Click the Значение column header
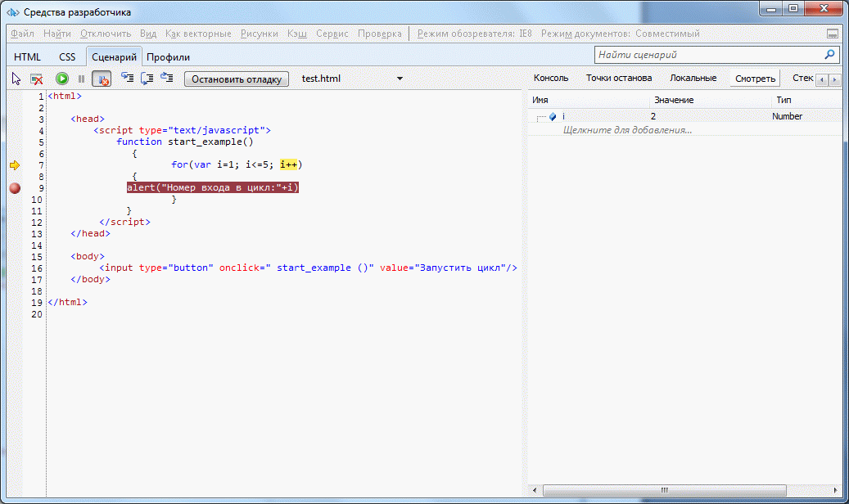Viewport: 849px width, 504px height. pyautogui.click(x=711, y=100)
